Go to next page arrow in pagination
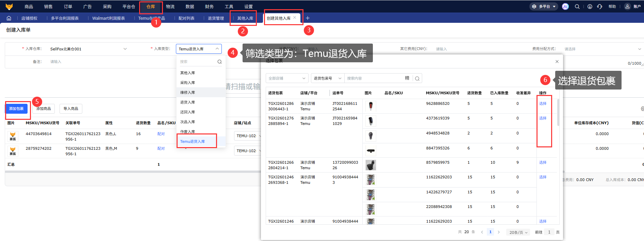The image size is (644, 241). (x=499, y=232)
